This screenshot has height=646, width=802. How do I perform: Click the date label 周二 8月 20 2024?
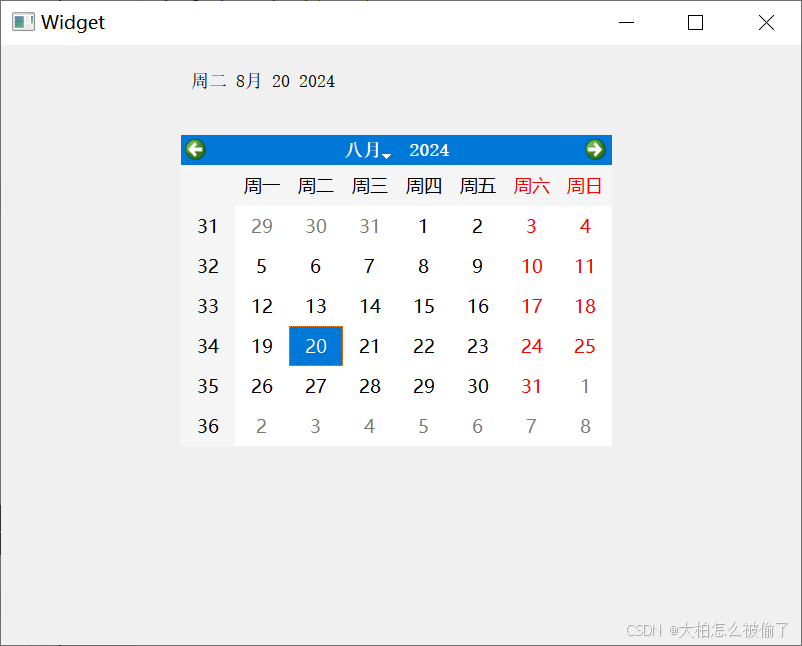point(263,81)
